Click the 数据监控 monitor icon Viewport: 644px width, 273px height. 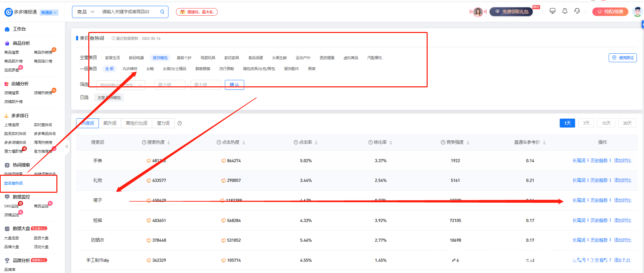coord(7,197)
